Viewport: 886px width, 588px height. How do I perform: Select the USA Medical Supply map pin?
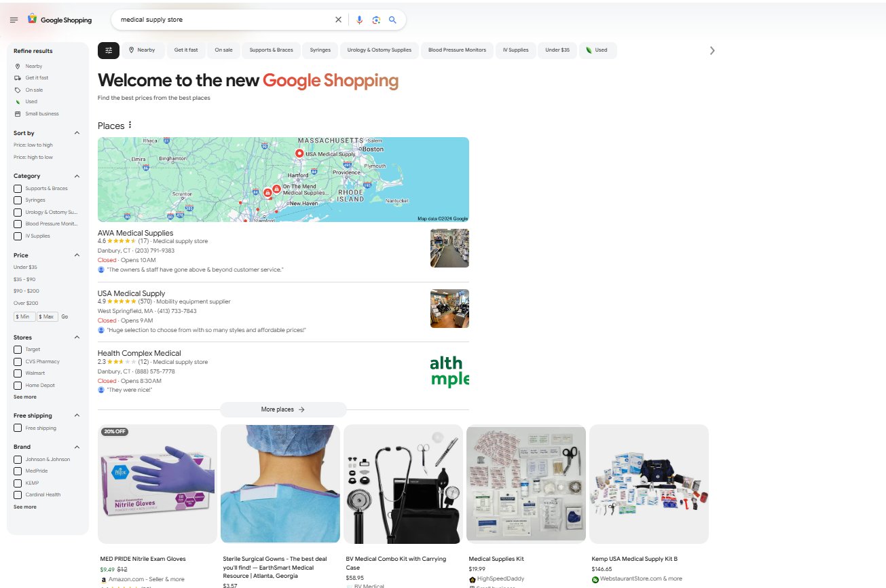coord(299,153)
